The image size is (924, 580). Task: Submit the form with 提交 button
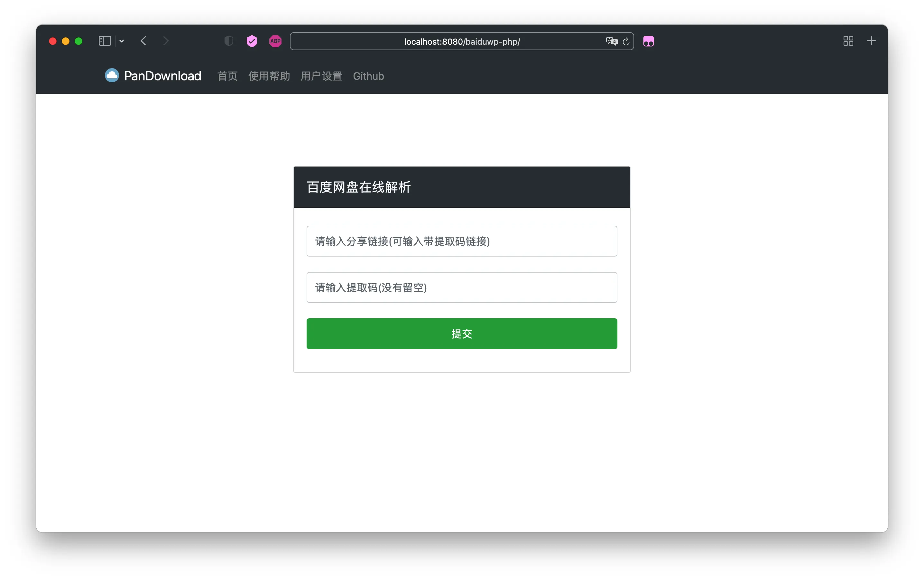[x=462, y=334]
